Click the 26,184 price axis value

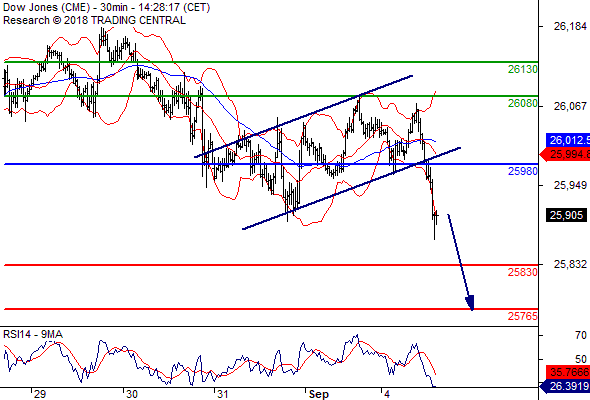(570, 26)
